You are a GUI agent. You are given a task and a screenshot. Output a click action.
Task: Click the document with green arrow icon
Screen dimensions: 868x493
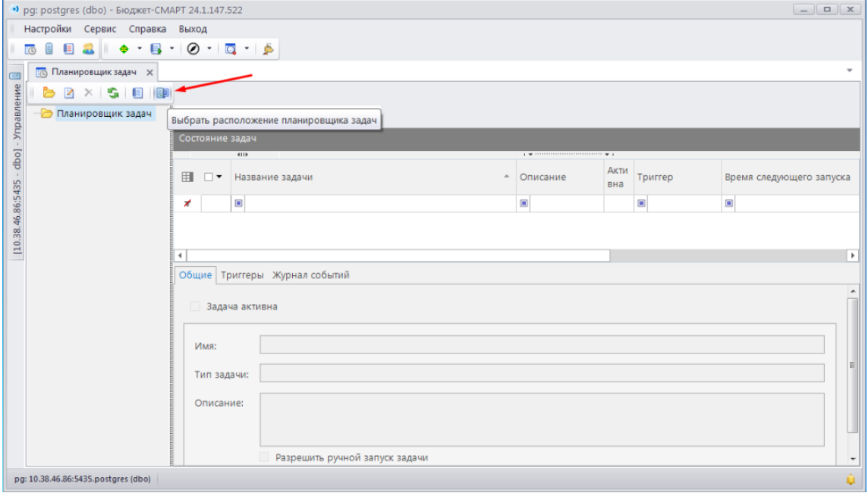click(x=156, y=49)
